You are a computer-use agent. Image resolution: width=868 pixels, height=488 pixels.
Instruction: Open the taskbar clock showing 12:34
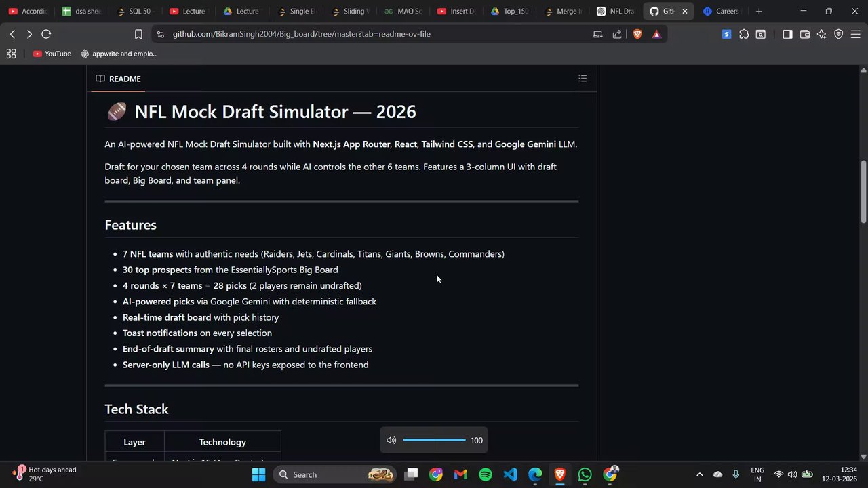(840, 474)
